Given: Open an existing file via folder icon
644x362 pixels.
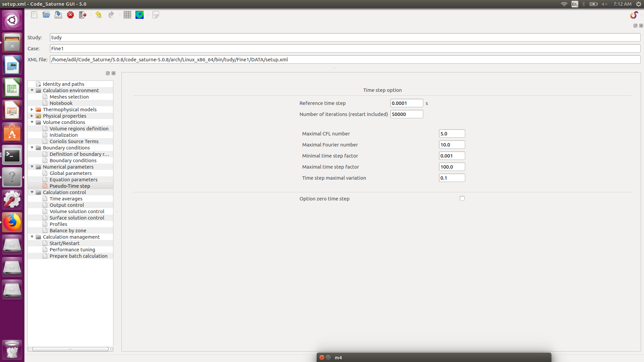Looking at the screenshot, I should (x=46, y=15).
